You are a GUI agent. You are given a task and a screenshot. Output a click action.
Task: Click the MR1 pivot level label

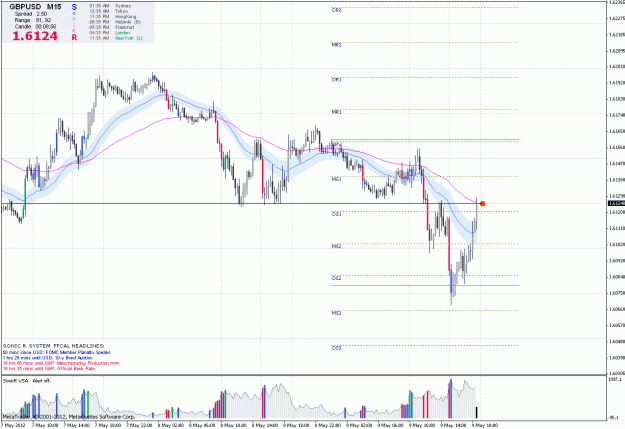336,112
